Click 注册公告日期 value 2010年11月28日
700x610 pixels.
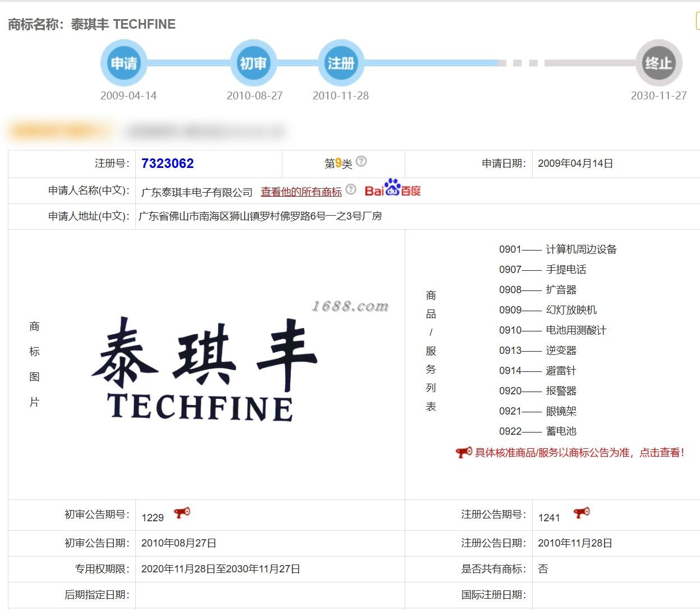coord(575,543)
